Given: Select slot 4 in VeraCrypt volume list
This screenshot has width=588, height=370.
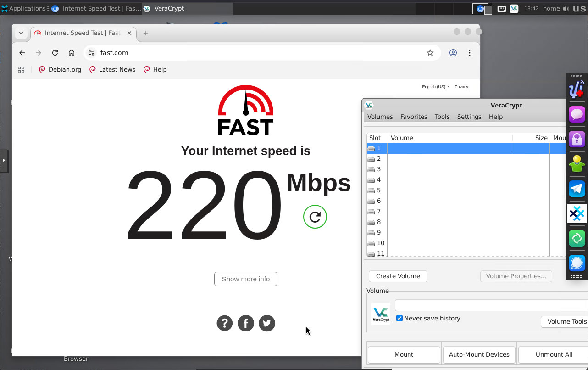Looking at the screenshot, I should pos(466,180).
